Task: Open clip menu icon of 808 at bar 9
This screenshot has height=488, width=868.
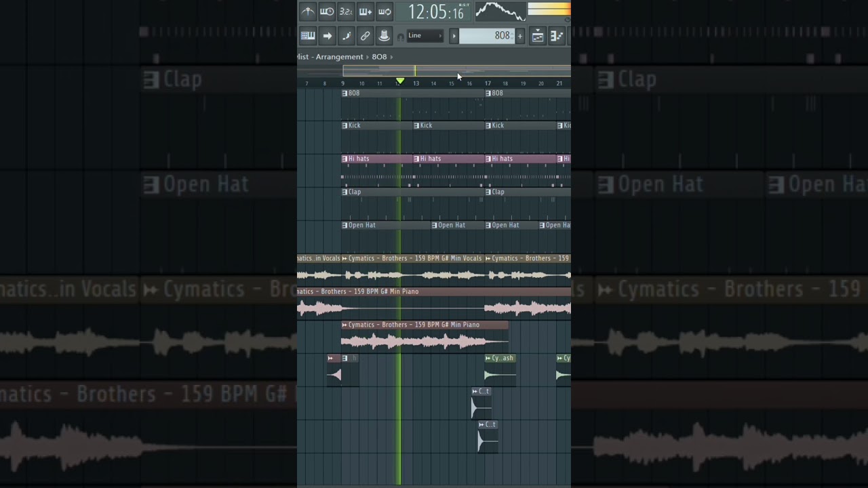Action: [x=344, y=93]
